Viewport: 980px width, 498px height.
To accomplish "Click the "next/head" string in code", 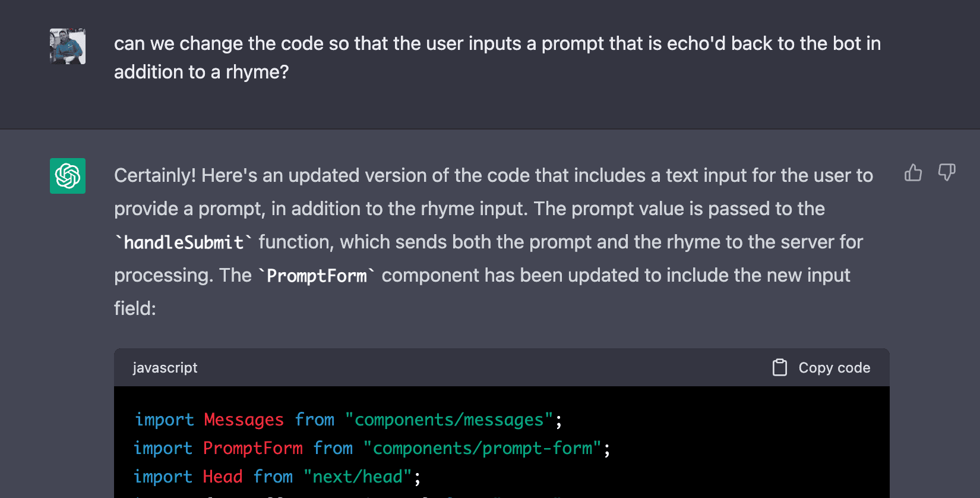I will coord(358,477).
